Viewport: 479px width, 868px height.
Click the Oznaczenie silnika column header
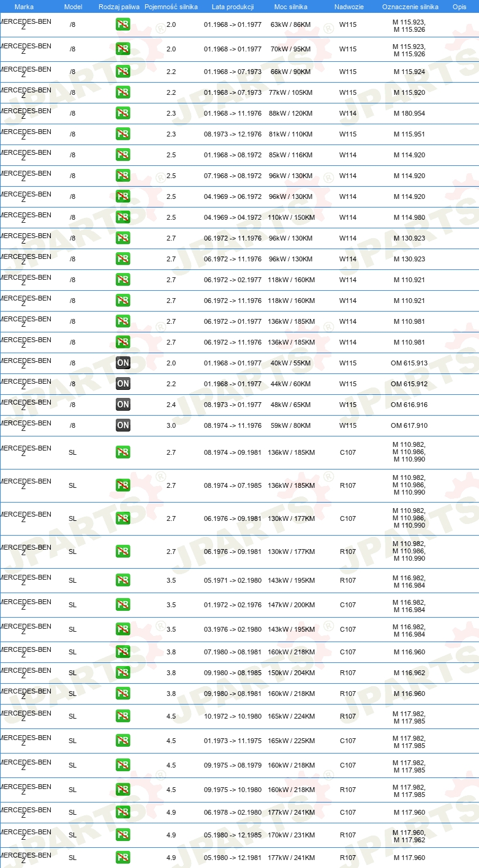tap(410, 7)
